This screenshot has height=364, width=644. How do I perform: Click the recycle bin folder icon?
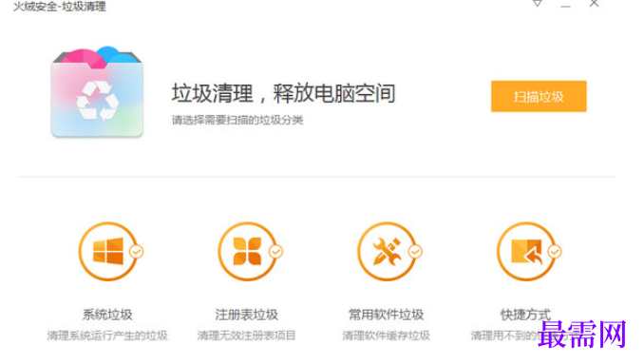click(x=97, y=91)
